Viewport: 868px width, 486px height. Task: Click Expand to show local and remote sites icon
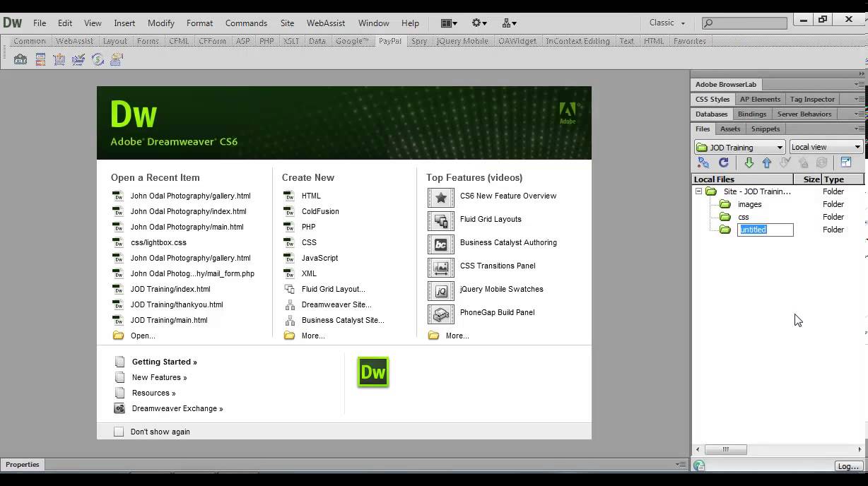[846, 162]
